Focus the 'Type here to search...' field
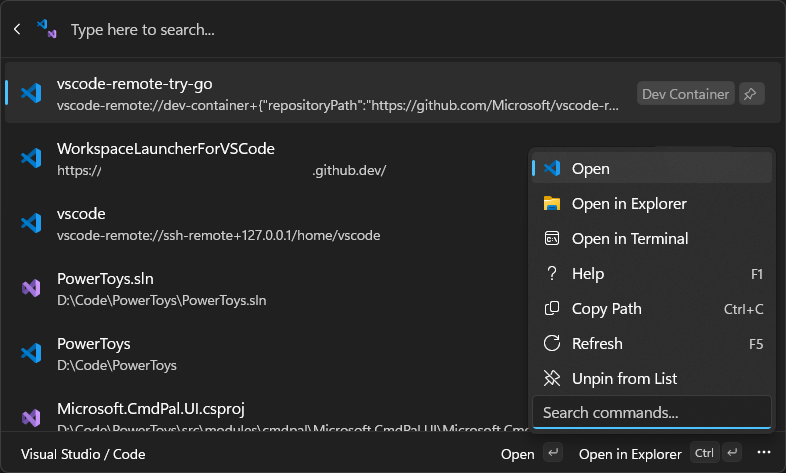The image size is (786, 473). (142, 30)
